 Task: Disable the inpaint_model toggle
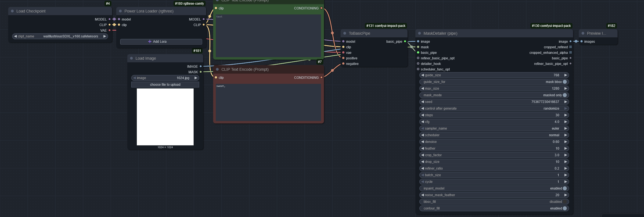point(565,188)
